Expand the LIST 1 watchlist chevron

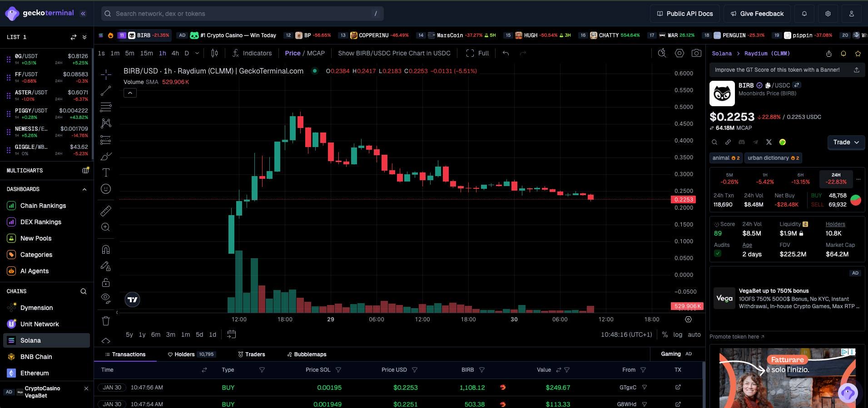click(84, 37)
